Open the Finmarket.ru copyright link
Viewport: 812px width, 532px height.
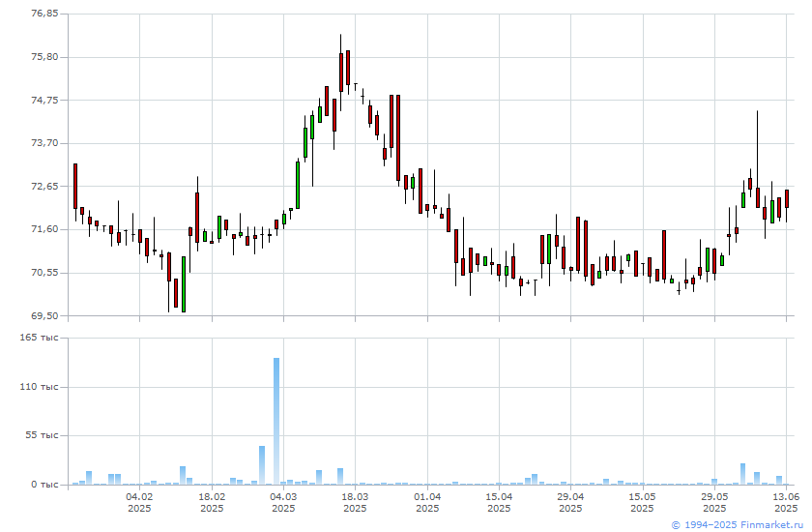[739, 525]
